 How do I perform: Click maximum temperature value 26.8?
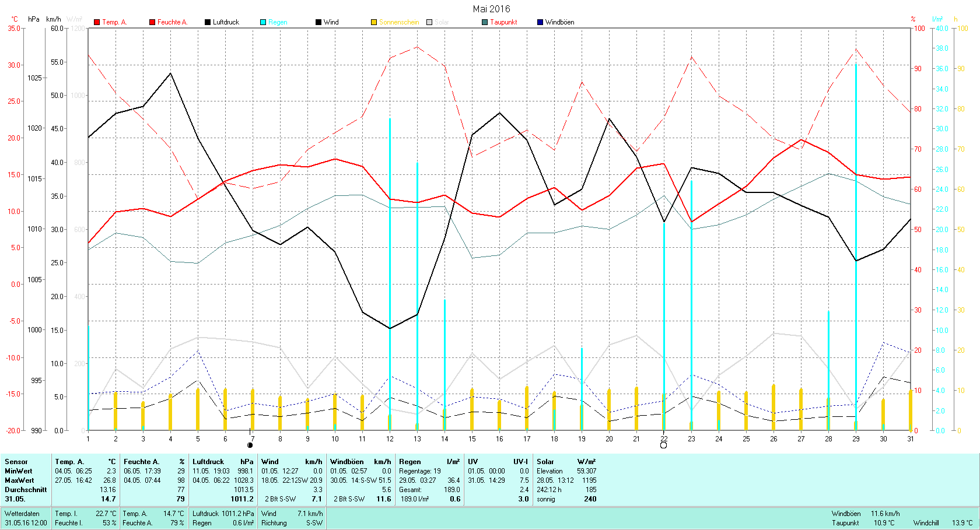coord(110,480)
